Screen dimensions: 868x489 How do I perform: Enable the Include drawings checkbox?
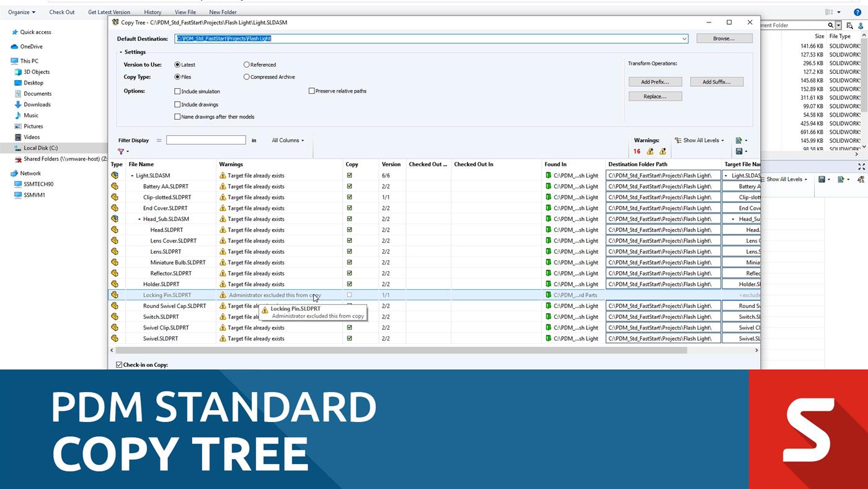178,104
